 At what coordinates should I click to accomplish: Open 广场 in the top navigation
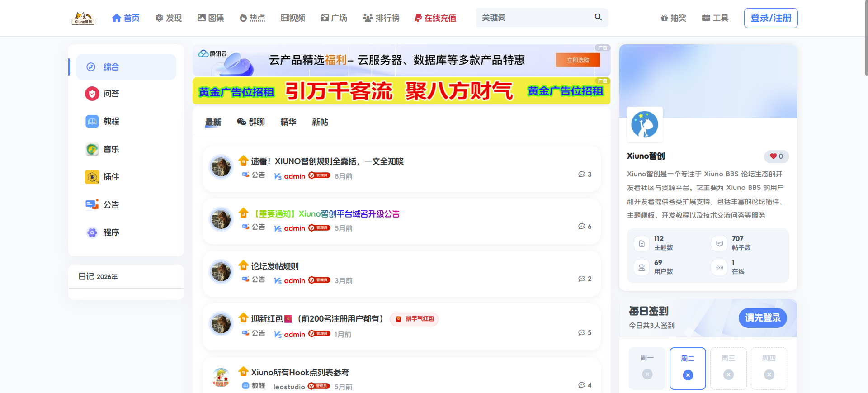point(334,18)
